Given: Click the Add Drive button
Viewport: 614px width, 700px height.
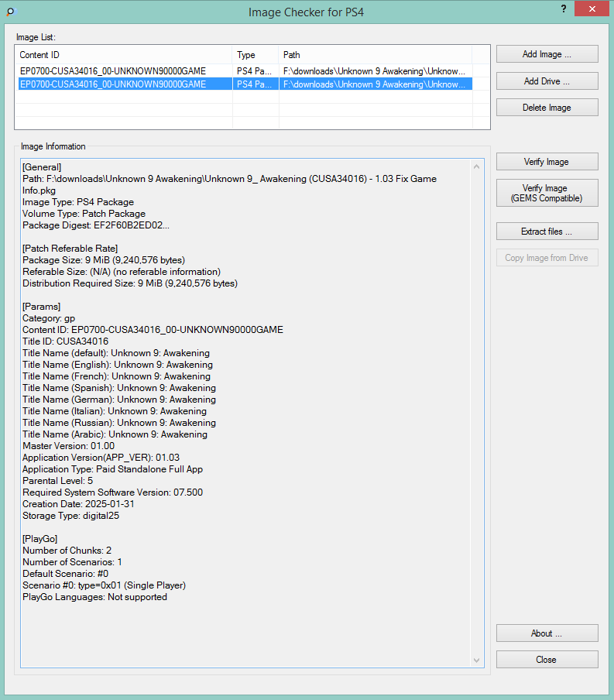Looking at the screenshot, I should tap(547, 81).
